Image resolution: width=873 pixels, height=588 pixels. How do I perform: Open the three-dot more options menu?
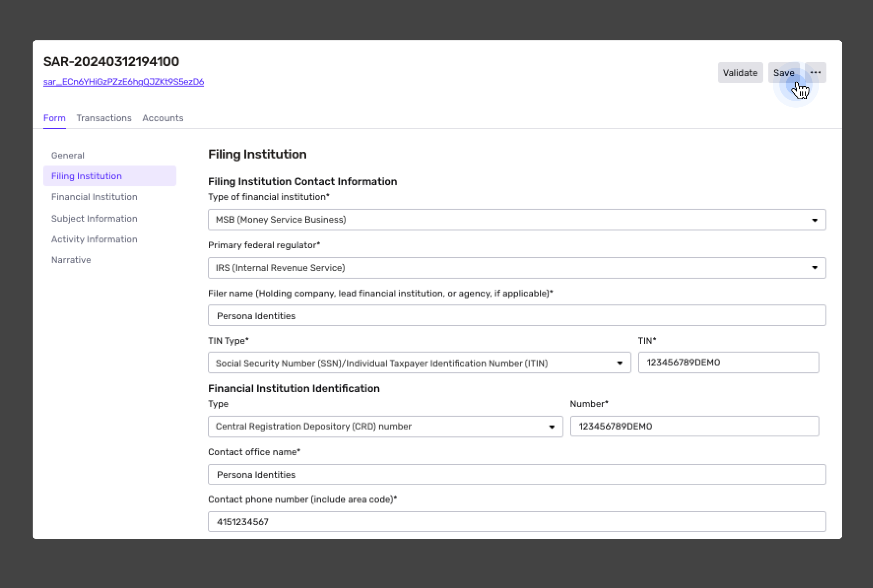pos(815,72)
